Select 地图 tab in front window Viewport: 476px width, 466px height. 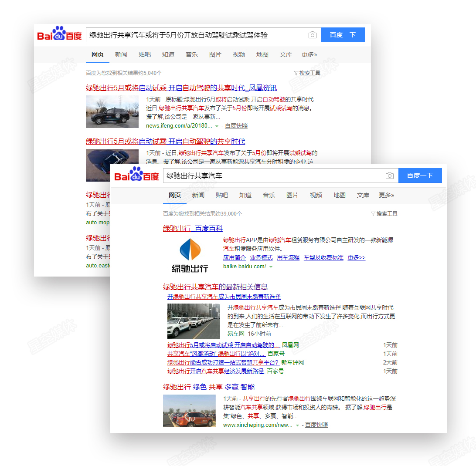[340, 195]
